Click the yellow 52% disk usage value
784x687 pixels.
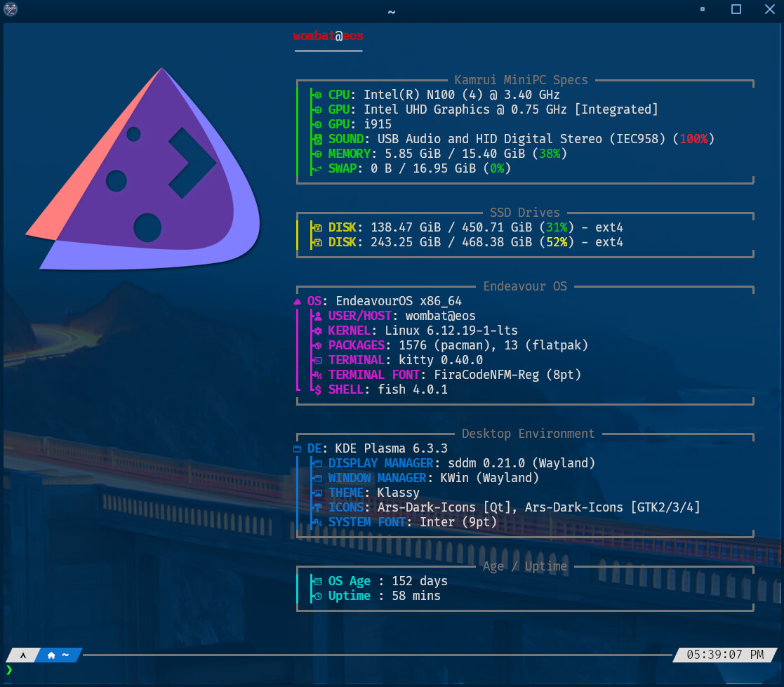[555, 242]
